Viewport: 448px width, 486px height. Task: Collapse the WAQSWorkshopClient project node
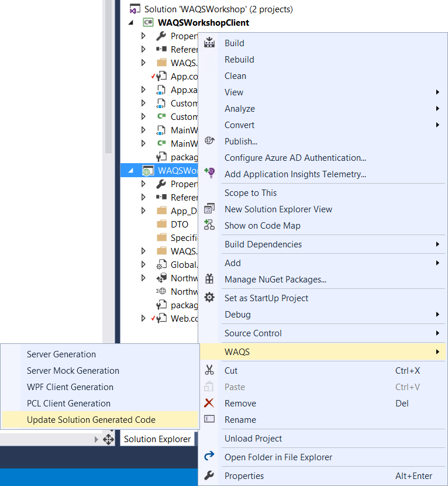131,23
